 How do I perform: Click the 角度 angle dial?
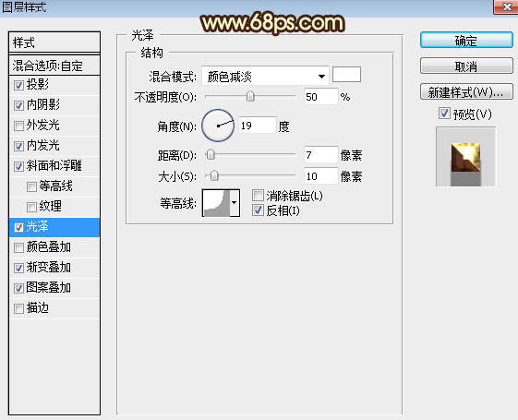[x=218, y=126]
